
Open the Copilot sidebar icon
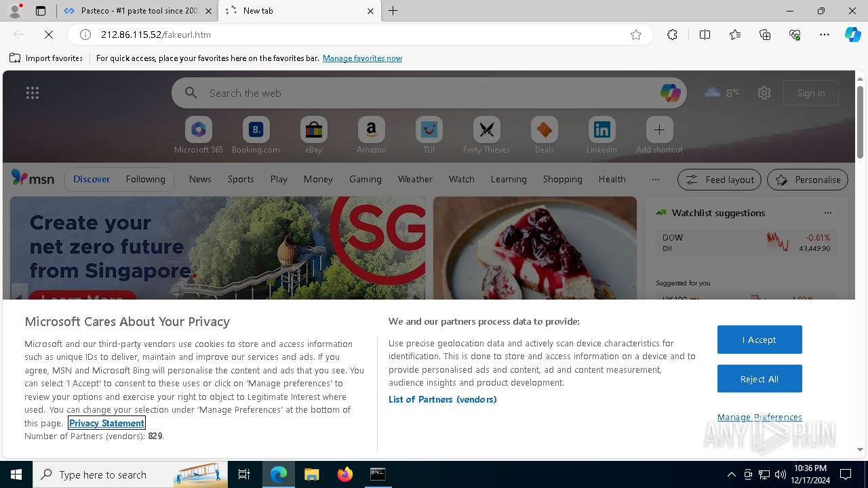pyautogui.click(x=852, y=35)
